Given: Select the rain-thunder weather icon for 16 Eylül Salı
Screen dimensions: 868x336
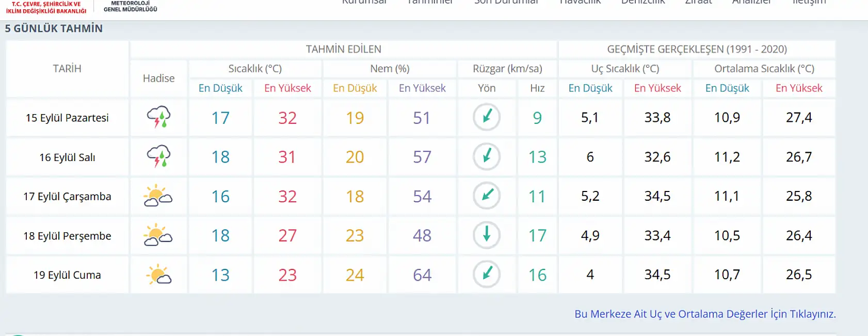Looking at the screenshot, I should pyautogui.click(x=158, y=157).
